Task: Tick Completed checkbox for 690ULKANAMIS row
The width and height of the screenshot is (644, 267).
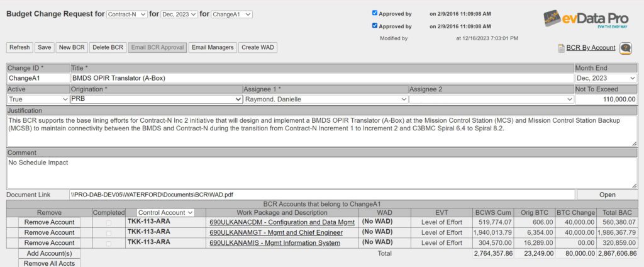Action: click(108, 243)
